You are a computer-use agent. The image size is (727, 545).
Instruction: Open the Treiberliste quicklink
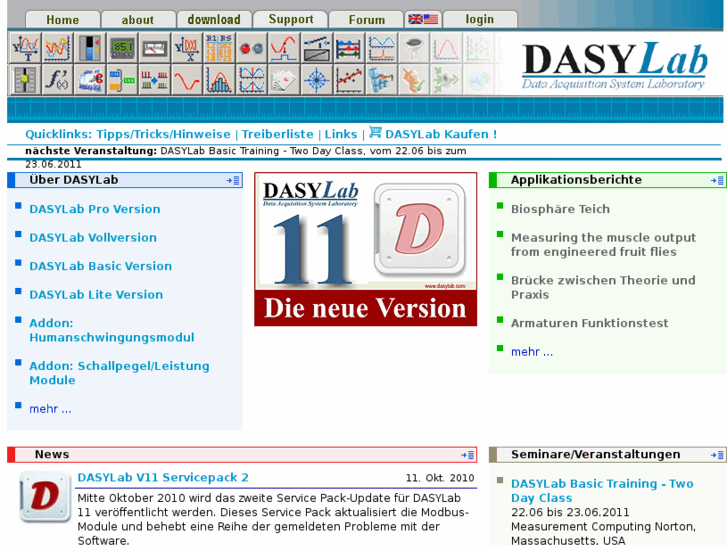point(277,135)
